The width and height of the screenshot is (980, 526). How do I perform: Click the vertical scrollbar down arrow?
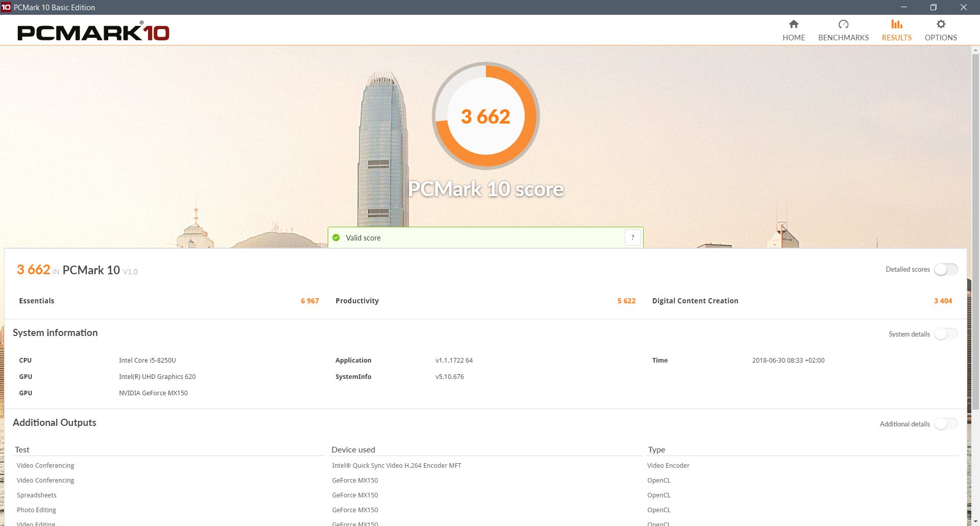coord(975,521)
